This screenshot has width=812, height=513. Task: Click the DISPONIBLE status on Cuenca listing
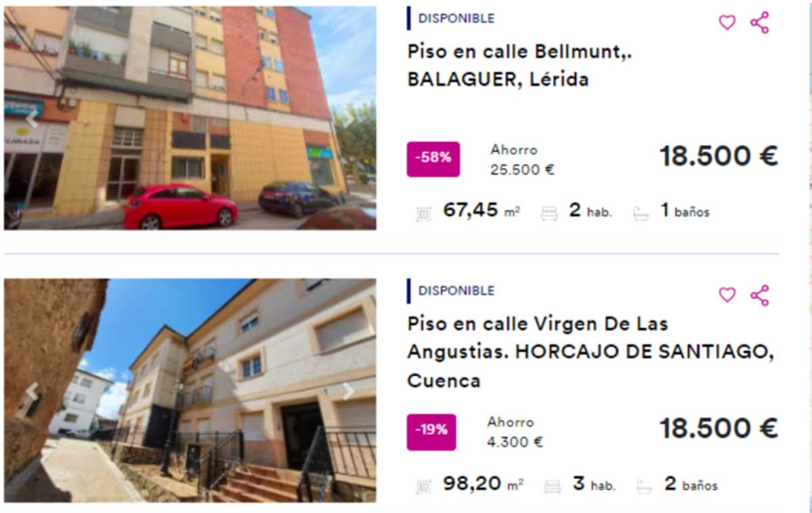tap(456, 291)
